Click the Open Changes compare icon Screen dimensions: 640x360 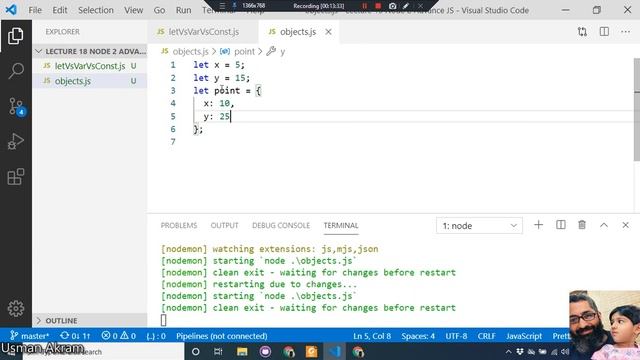click(582, 32)
